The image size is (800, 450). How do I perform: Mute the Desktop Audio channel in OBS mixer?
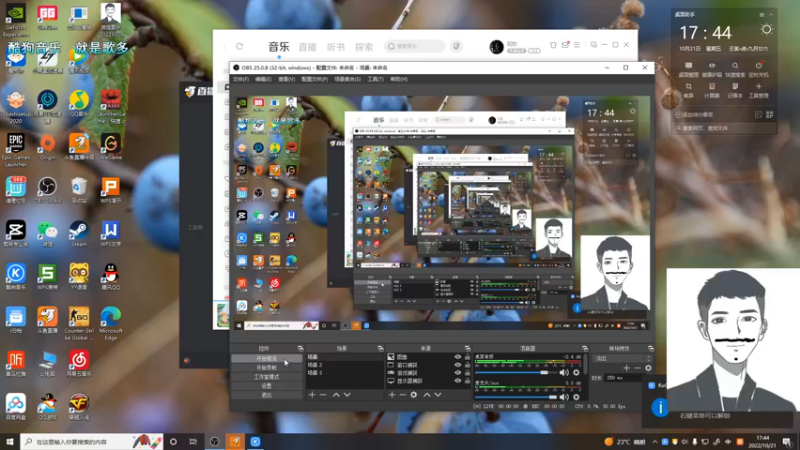click(564, 372)
